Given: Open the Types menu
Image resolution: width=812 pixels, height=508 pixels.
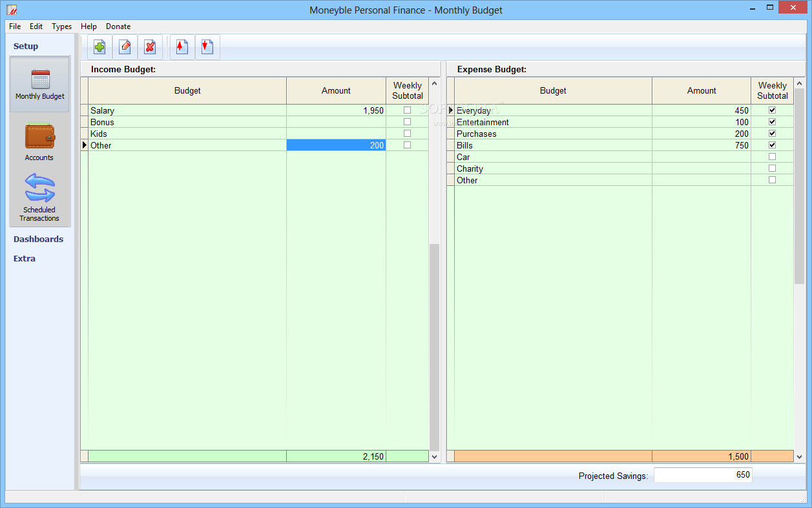Looking at the screenshot, I should [62, 26].
